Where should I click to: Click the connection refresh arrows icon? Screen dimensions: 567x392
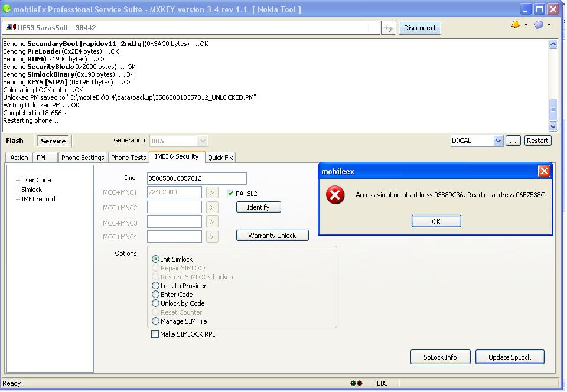389,28
